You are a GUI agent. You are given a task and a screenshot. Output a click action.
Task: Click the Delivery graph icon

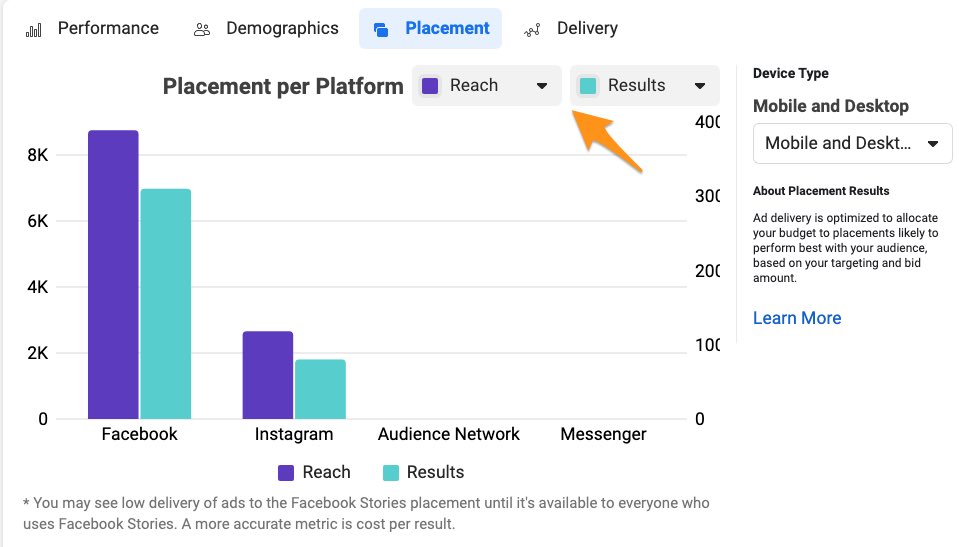(533, 29)
